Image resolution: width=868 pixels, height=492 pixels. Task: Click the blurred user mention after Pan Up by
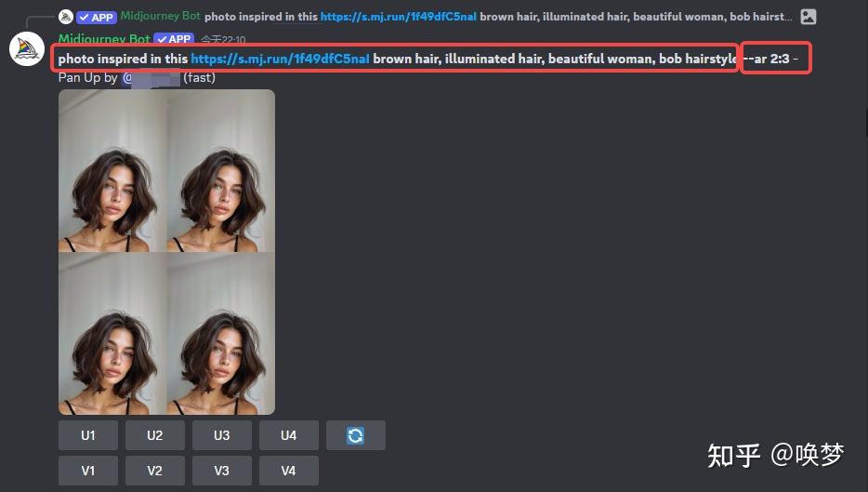(x=151, y=77)
